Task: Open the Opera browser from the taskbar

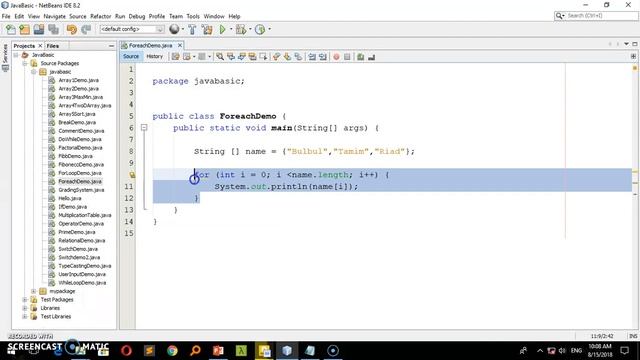Action: click(126, 351)
